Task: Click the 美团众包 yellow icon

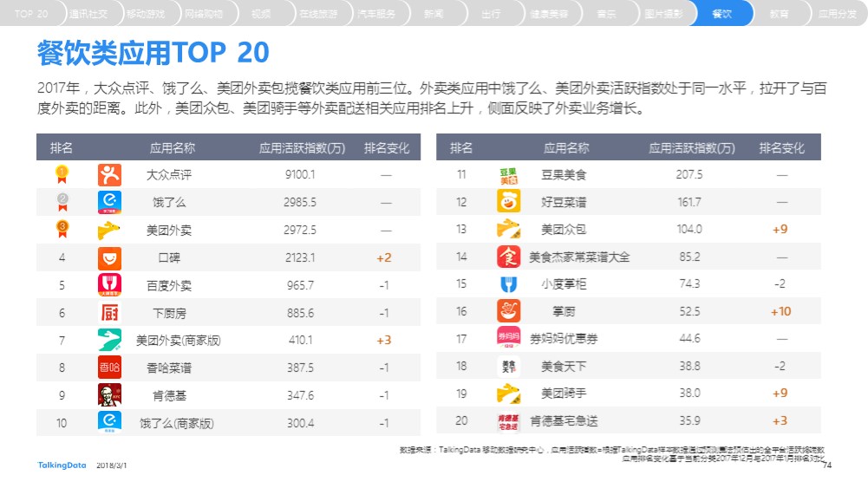Action: [509, 229]
